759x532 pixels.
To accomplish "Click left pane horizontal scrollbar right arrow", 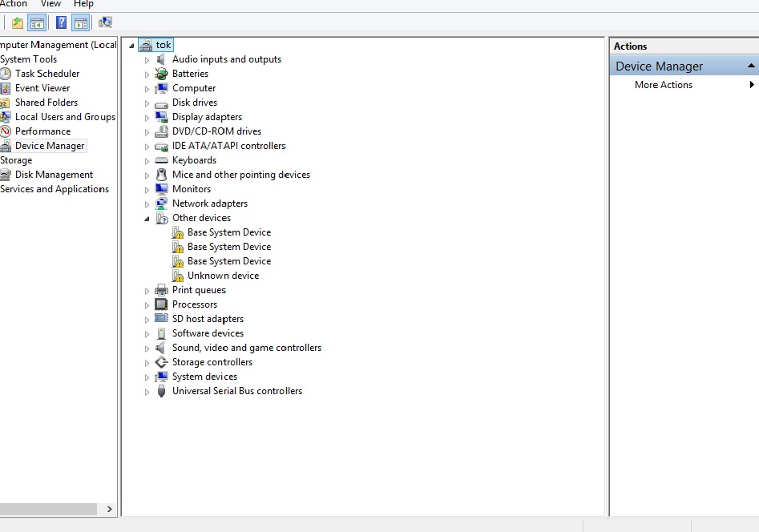I will (x=109, y=510).
